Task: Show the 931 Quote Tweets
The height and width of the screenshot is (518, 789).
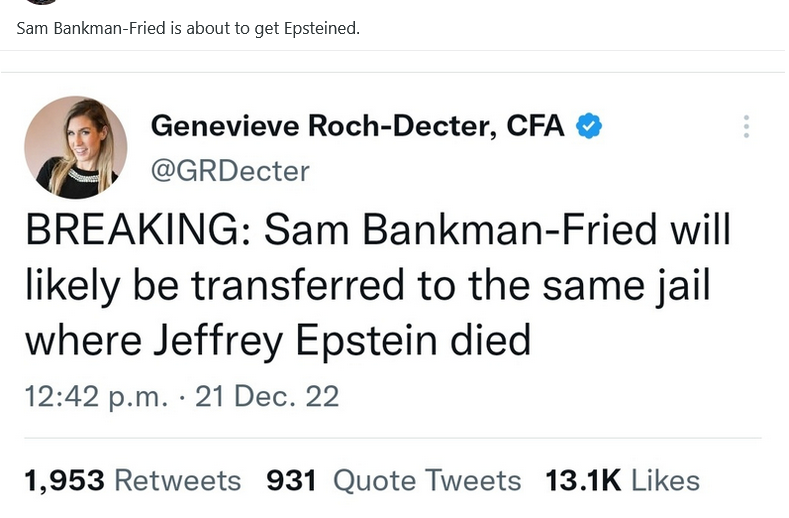Action: 393,481
